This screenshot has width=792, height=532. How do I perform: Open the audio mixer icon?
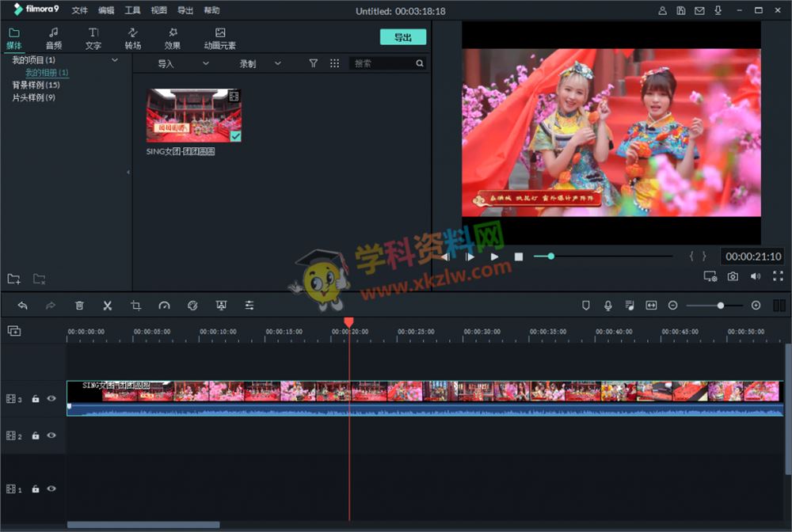coord(630,306)
